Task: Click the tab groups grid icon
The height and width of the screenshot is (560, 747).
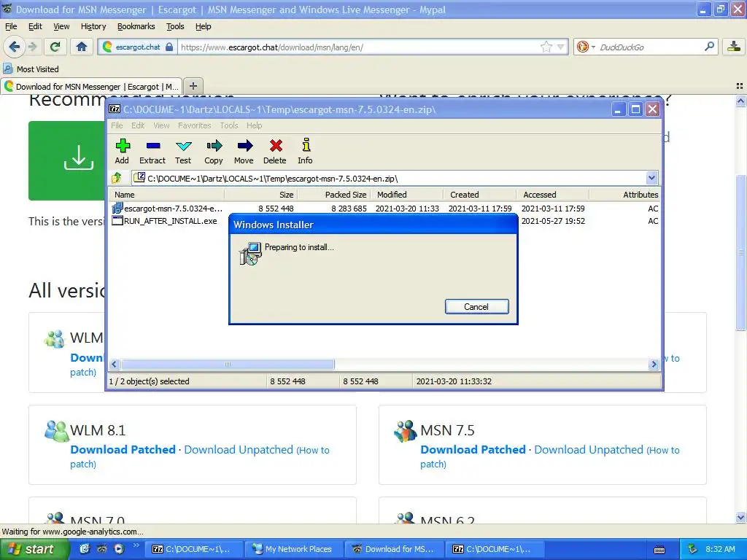Action: click(740, 86)
